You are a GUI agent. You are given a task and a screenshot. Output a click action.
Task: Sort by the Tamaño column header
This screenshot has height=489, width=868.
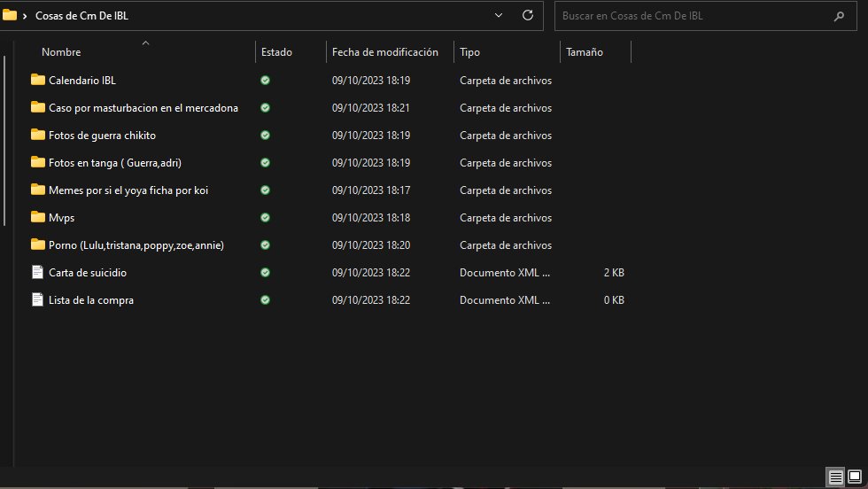pos(584,52)
